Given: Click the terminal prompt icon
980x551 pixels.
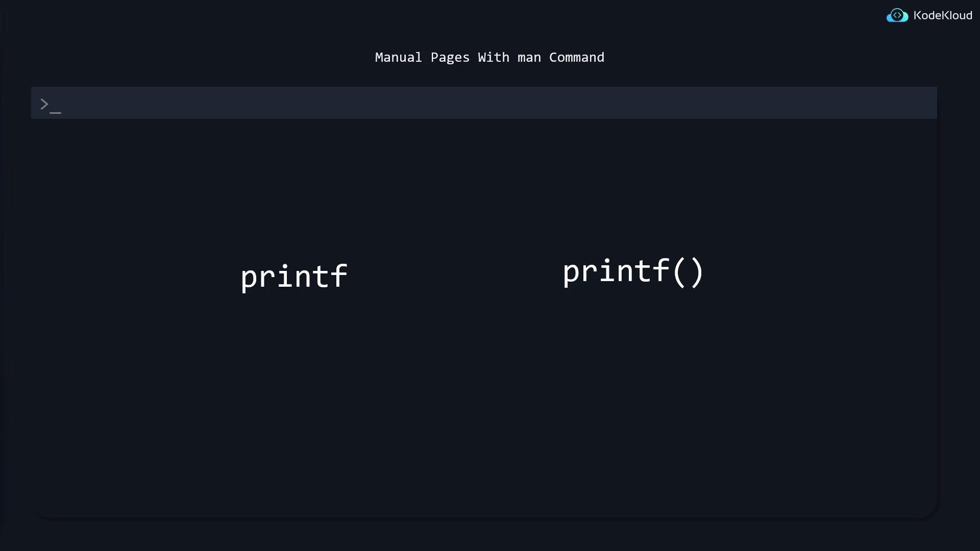Looking at the screenshot, I should click(50, 106).
